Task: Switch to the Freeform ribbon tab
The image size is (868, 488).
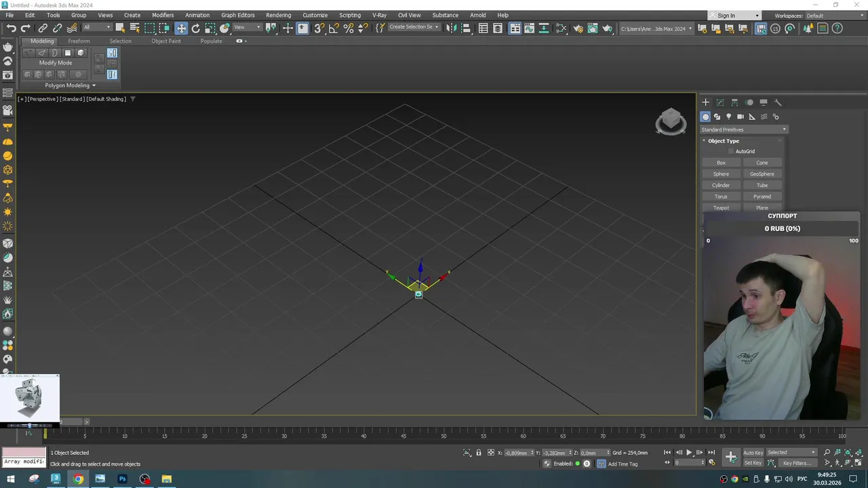Action: [79, 41]
